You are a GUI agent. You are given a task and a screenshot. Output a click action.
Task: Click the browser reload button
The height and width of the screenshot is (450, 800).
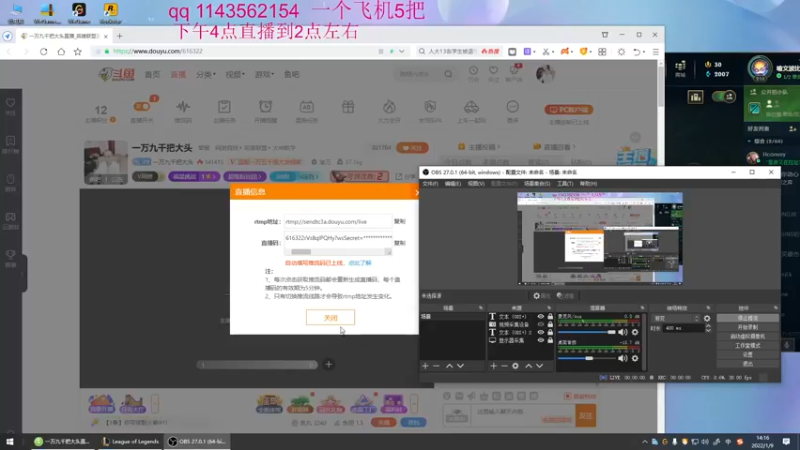coord(43,52)
